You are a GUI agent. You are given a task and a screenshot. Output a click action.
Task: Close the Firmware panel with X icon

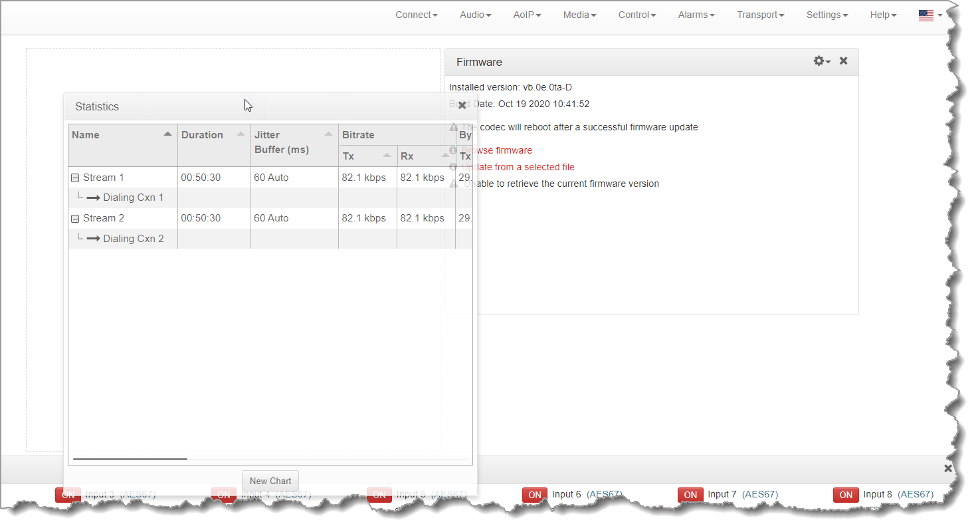point(843,61)
